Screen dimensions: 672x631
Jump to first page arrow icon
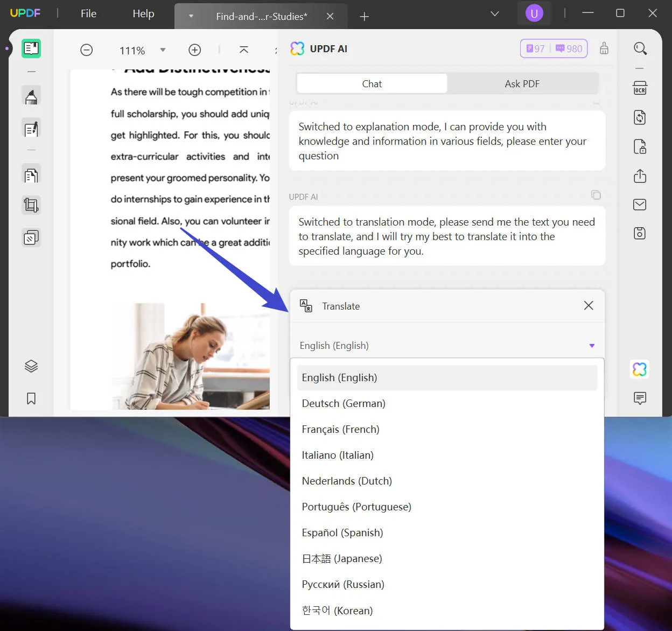click(x=243, y=50)
